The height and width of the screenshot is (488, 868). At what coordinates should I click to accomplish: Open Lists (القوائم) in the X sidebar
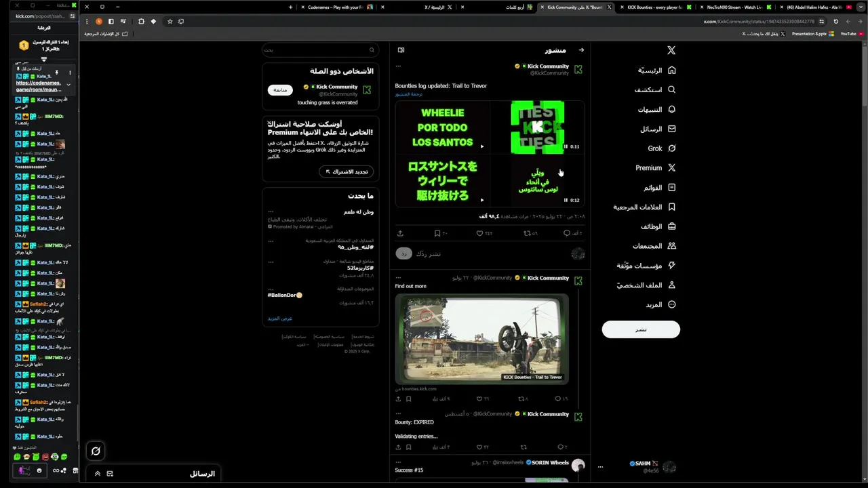660,187
